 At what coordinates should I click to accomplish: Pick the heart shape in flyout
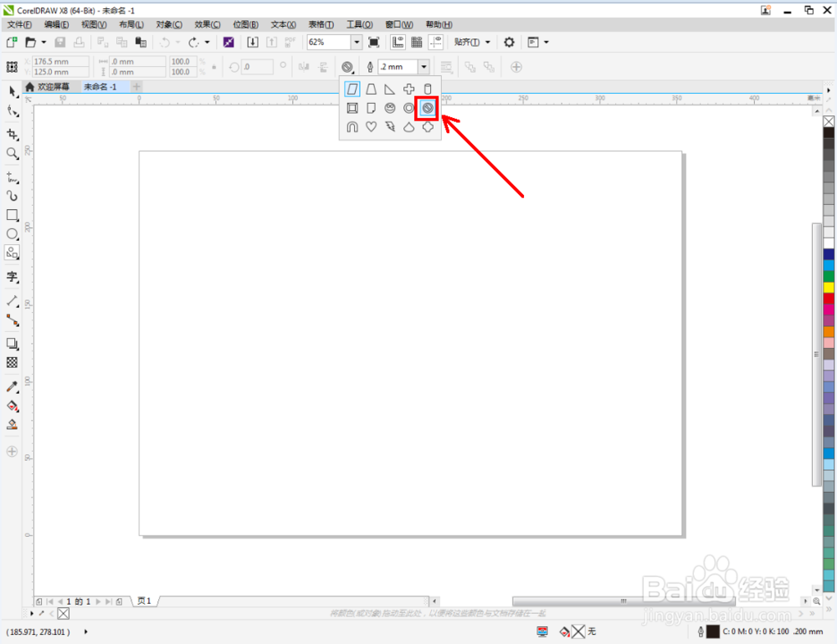371,127
